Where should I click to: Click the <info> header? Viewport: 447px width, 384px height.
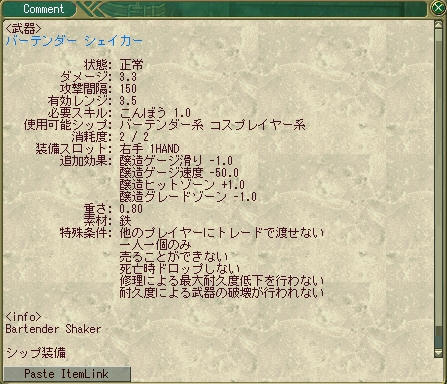[x=23, y=317]
